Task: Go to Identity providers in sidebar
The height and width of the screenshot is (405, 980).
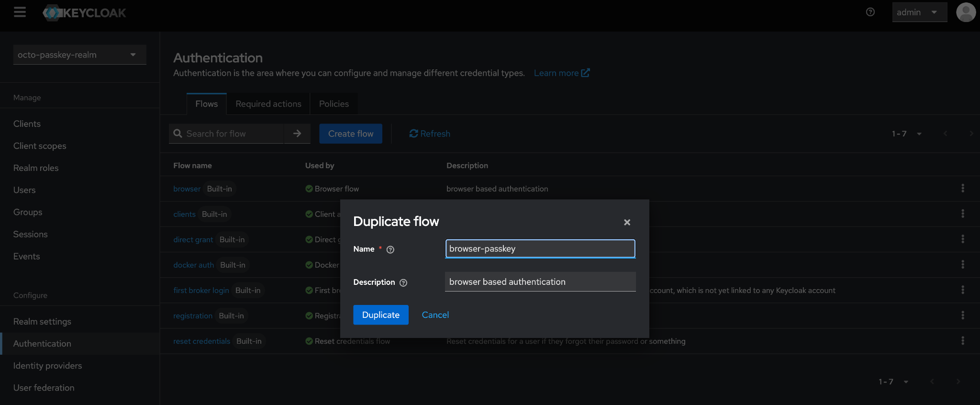Action: pyautogui.click(x=47, y=366)
